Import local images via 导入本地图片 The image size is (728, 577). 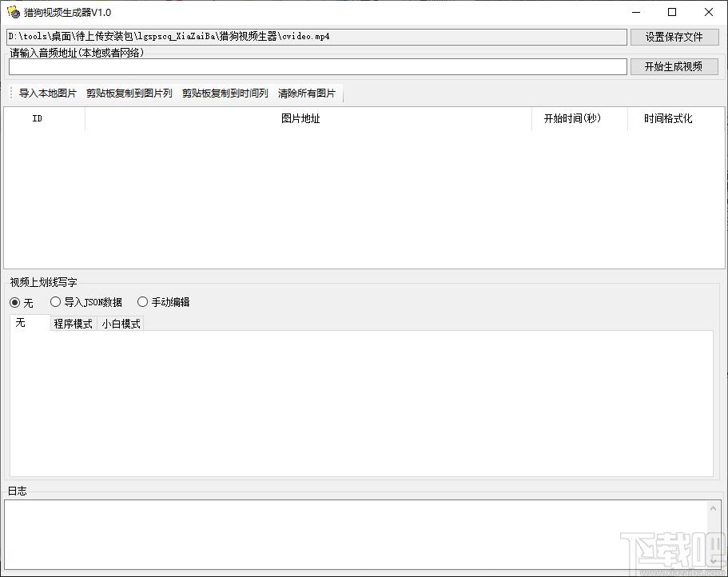click(x=47, y=94)
